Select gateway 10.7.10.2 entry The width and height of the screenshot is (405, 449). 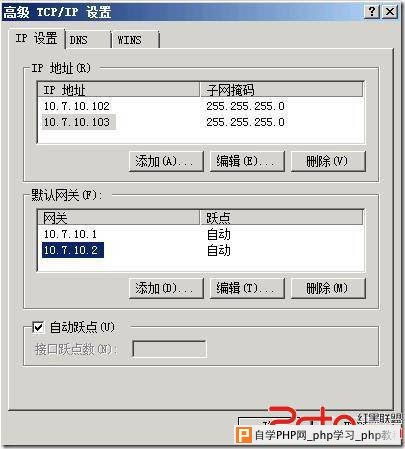[x=200, y=250]
